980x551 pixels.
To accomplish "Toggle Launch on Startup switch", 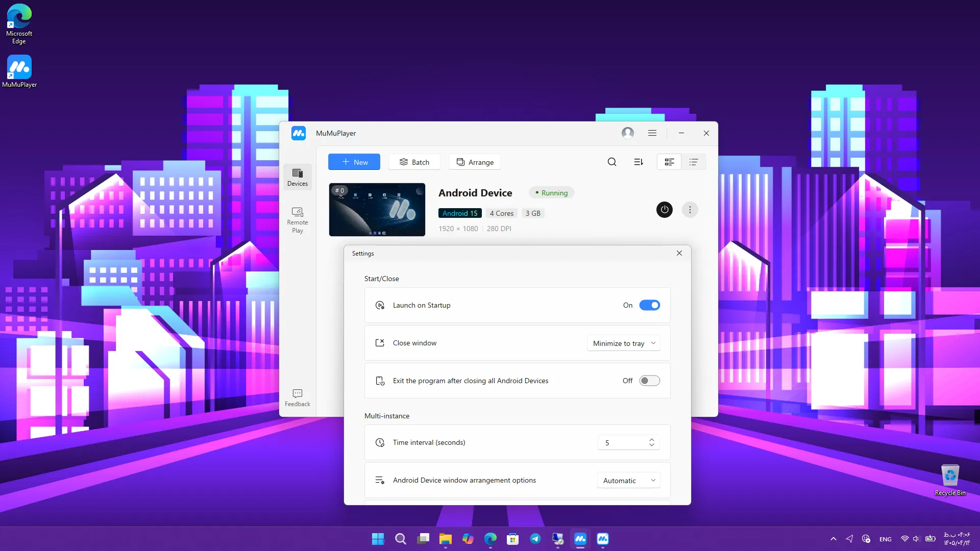I will (650, 305).
